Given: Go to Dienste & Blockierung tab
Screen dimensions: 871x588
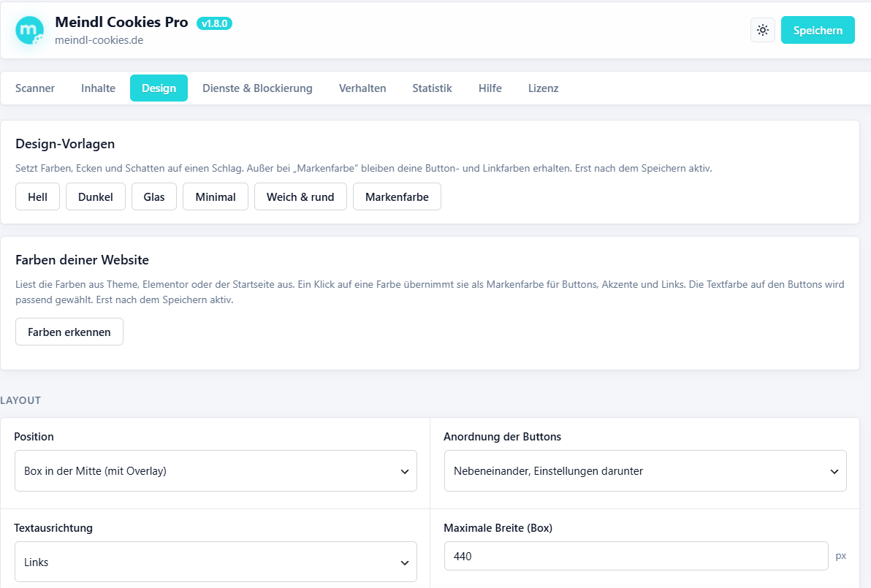Looking at the screenshot, I should (x=257, y=88).
